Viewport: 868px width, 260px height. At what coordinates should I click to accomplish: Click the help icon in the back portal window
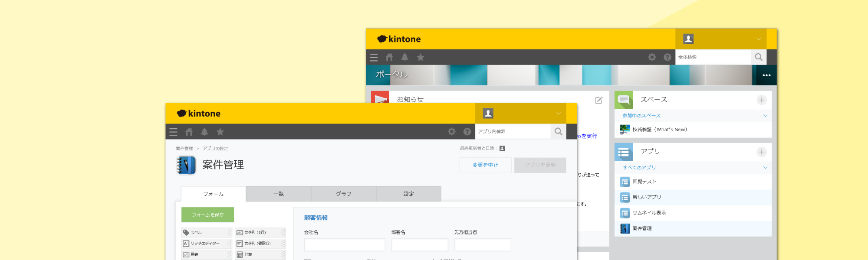(x=667, y=57)
